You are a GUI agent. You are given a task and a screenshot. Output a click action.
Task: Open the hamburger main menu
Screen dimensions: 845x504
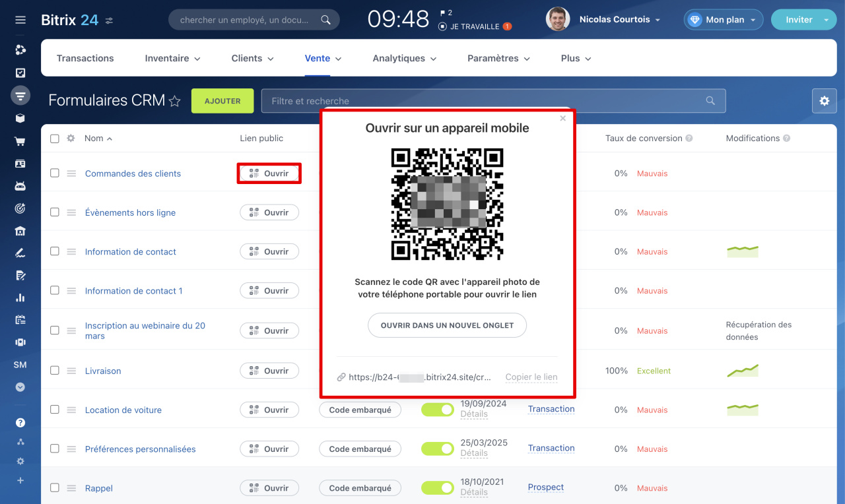coord(20,20)
